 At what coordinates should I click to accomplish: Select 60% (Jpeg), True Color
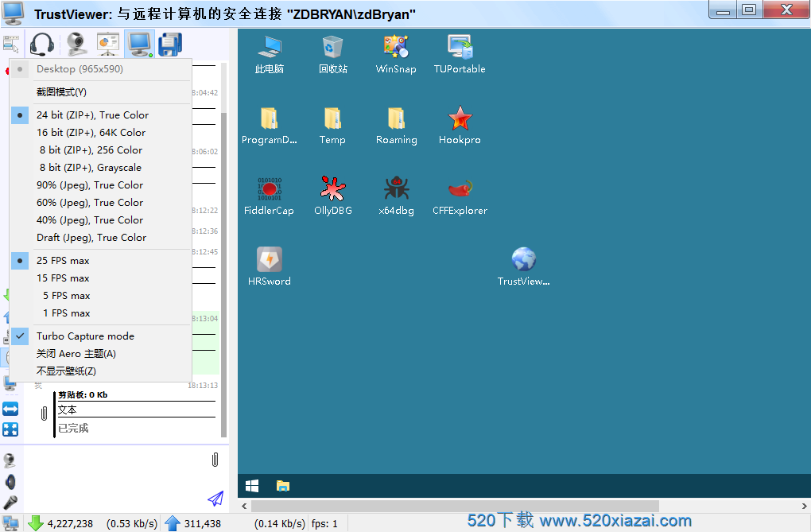(101, 203)
